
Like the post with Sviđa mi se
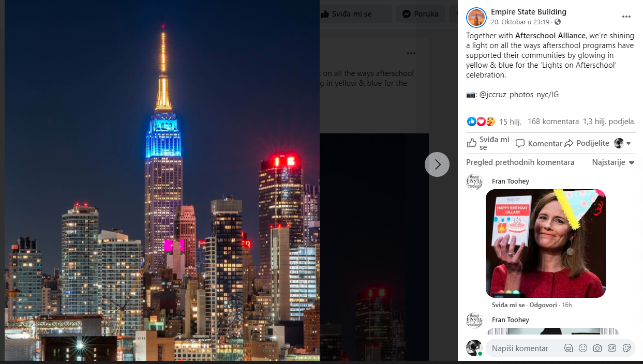488,143
